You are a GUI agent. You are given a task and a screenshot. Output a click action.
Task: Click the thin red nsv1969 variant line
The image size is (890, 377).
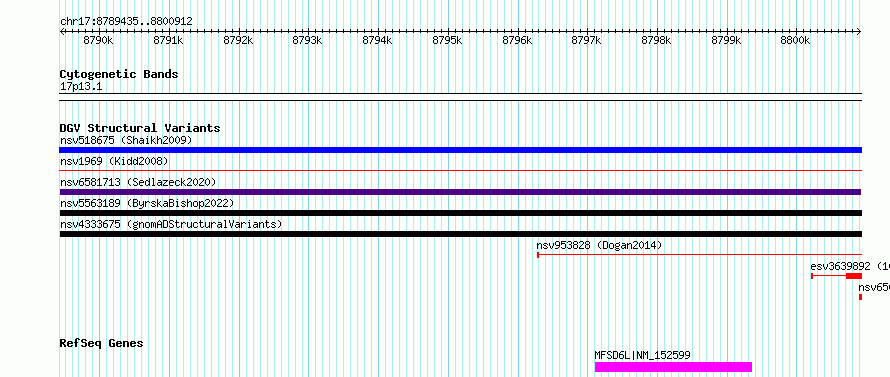(x=460, y=170)
